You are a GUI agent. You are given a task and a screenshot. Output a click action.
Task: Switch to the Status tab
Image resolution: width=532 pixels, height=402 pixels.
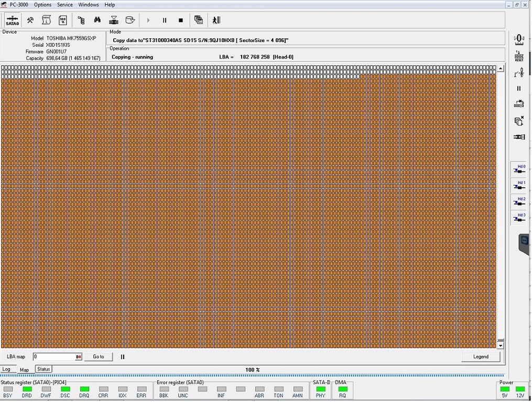coord(44,370)
